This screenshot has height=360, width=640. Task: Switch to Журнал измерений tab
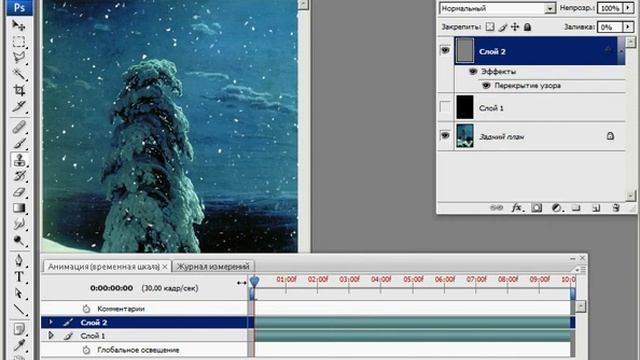213,267
